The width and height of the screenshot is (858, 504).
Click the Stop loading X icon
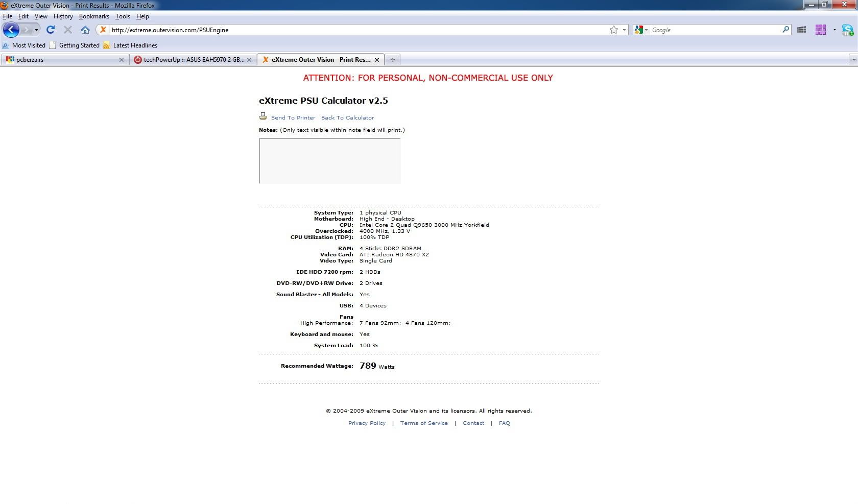(x=67, y=30)
